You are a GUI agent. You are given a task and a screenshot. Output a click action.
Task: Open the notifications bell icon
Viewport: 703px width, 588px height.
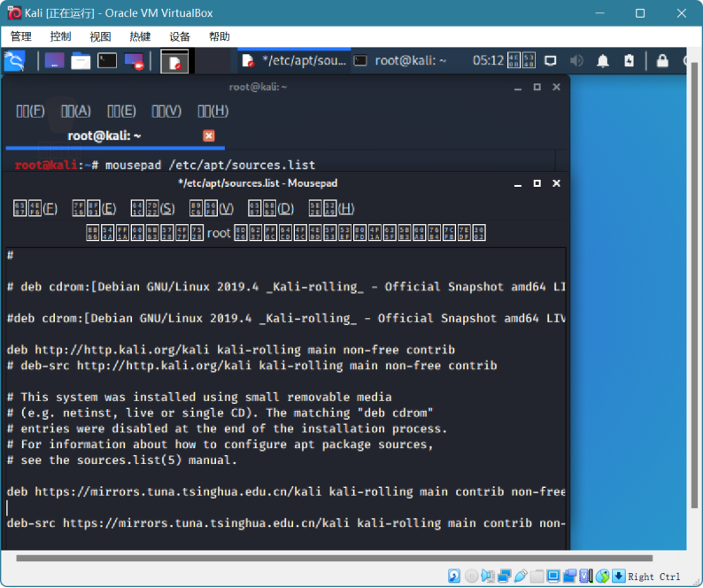tap(603, 60)
